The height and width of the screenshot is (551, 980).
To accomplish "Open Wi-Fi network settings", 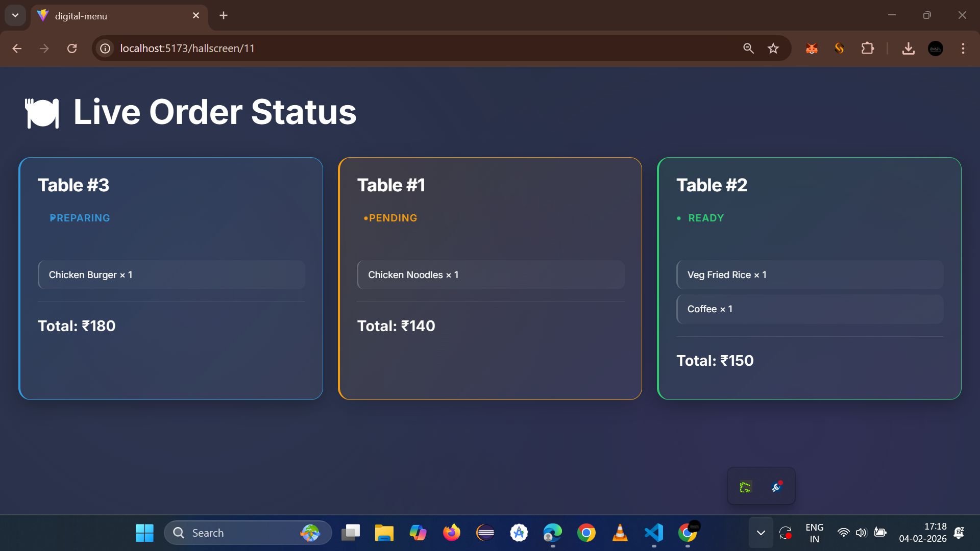I will [843, 533].
